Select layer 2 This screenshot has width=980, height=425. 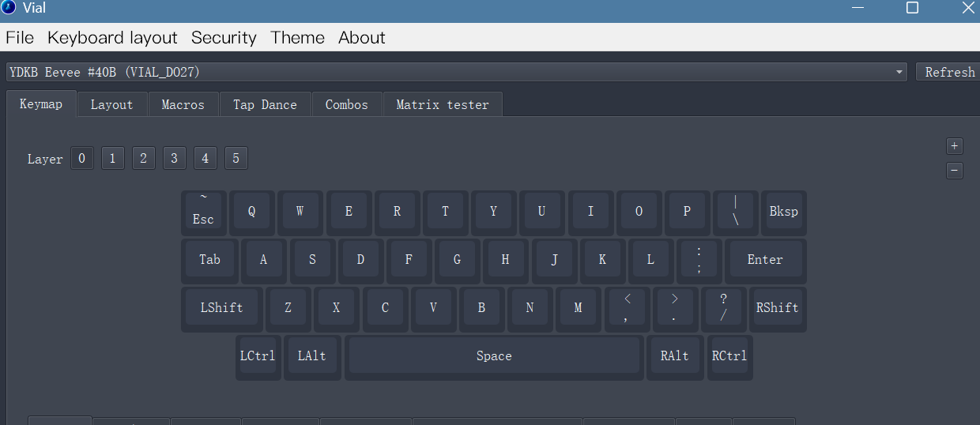(x=143, y=159)
